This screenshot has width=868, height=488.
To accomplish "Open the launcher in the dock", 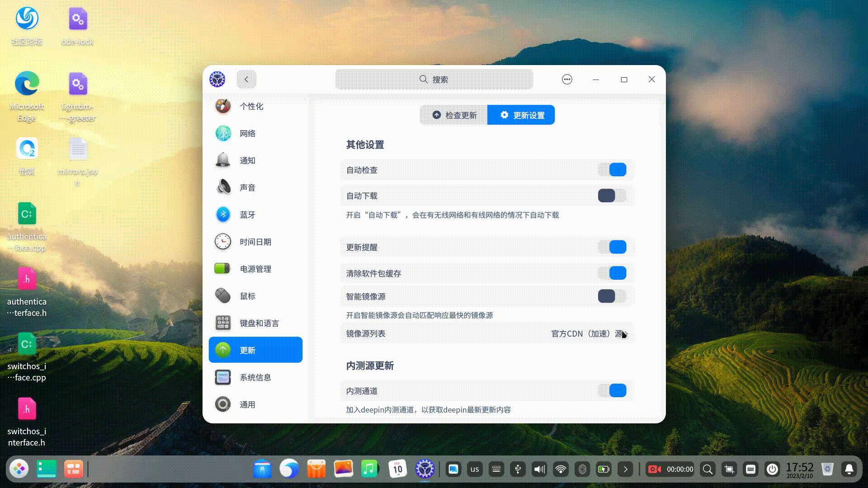I will 19,469.
